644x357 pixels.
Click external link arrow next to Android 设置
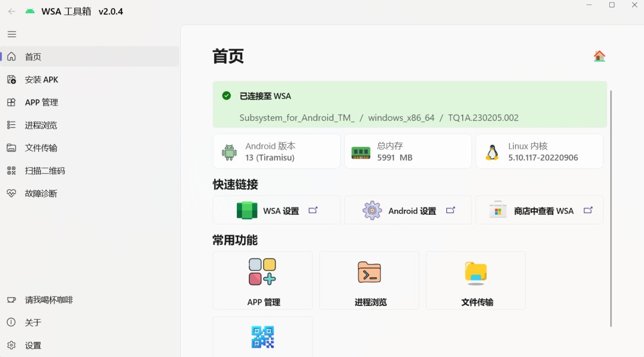tap(450, 210)
